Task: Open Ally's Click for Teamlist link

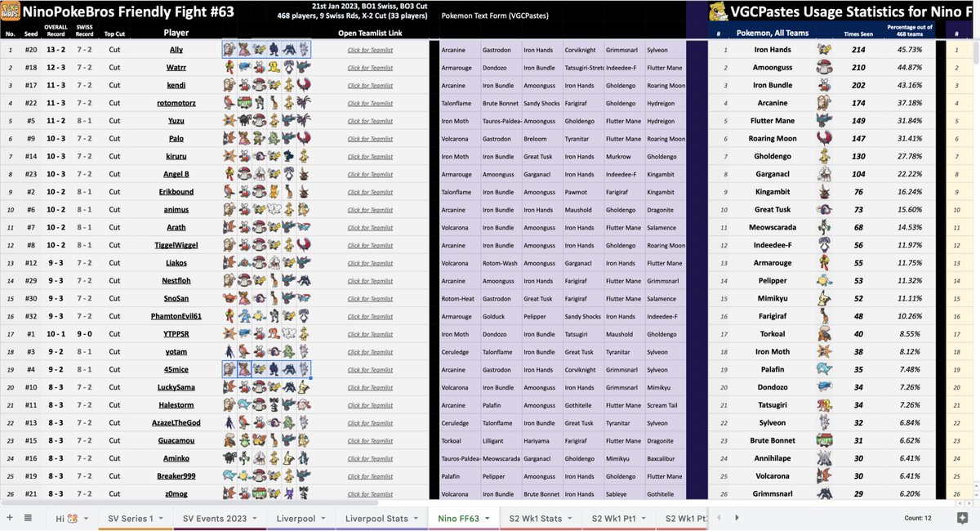Action: pos(370,50)
